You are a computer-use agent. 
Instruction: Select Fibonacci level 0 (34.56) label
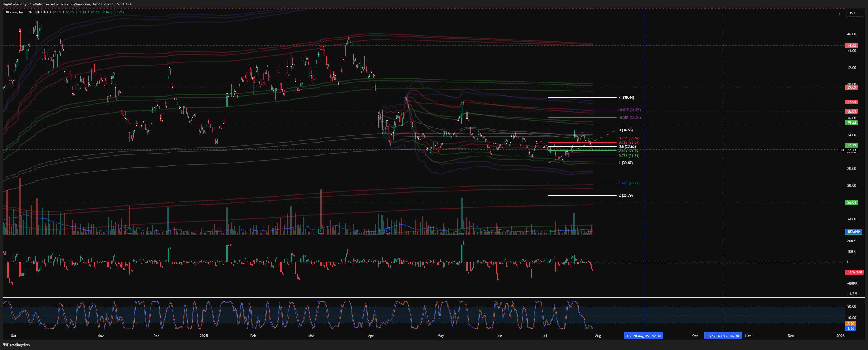click(625, 130)
